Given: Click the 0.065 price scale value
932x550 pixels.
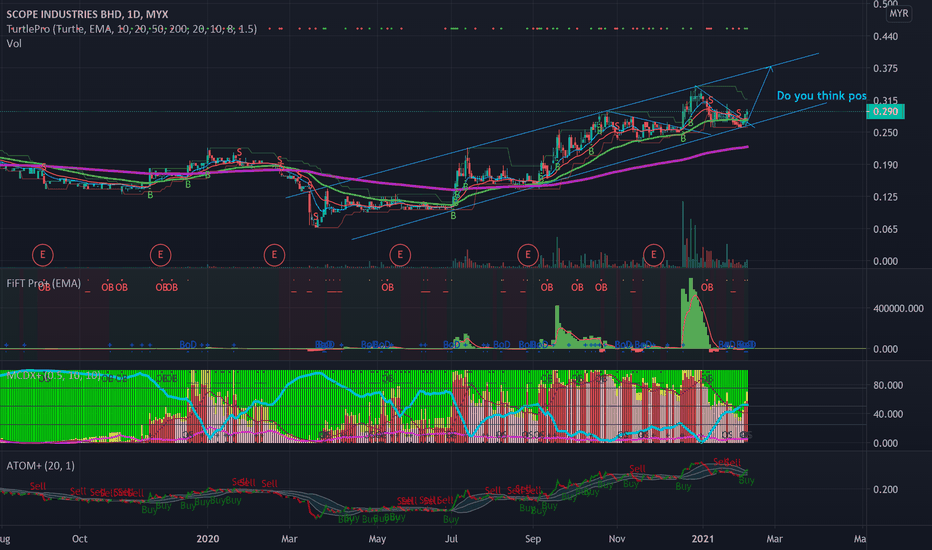Looking at the screenshot, I should (x=886, y=230).
